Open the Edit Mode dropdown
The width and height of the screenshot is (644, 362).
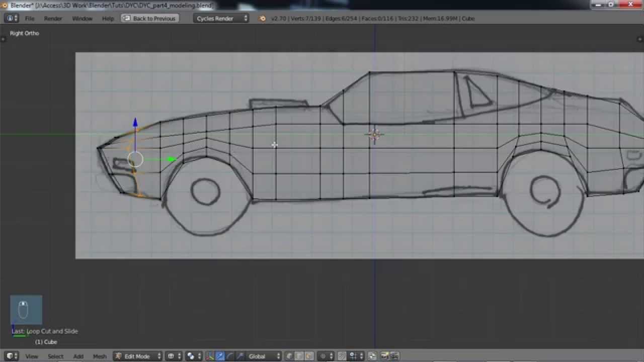(x=138, y=356)
